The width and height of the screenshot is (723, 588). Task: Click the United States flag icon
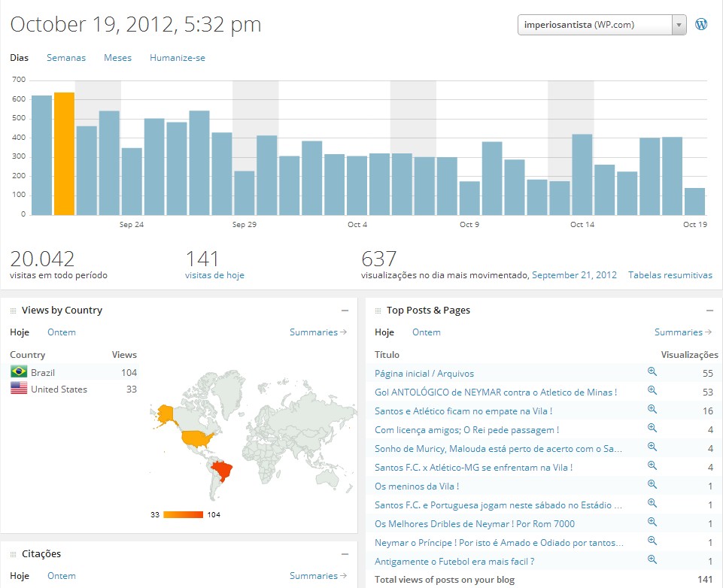19,389
